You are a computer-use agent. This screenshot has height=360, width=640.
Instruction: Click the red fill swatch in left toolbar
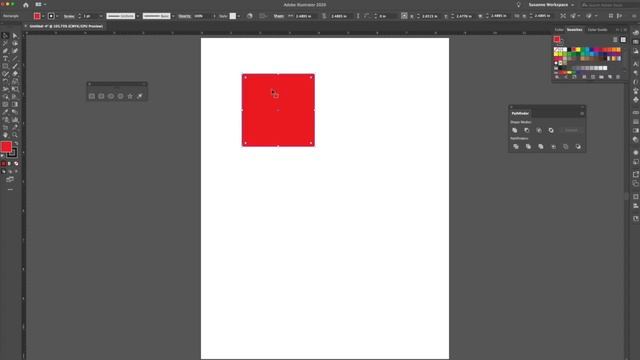click(6, 147)
